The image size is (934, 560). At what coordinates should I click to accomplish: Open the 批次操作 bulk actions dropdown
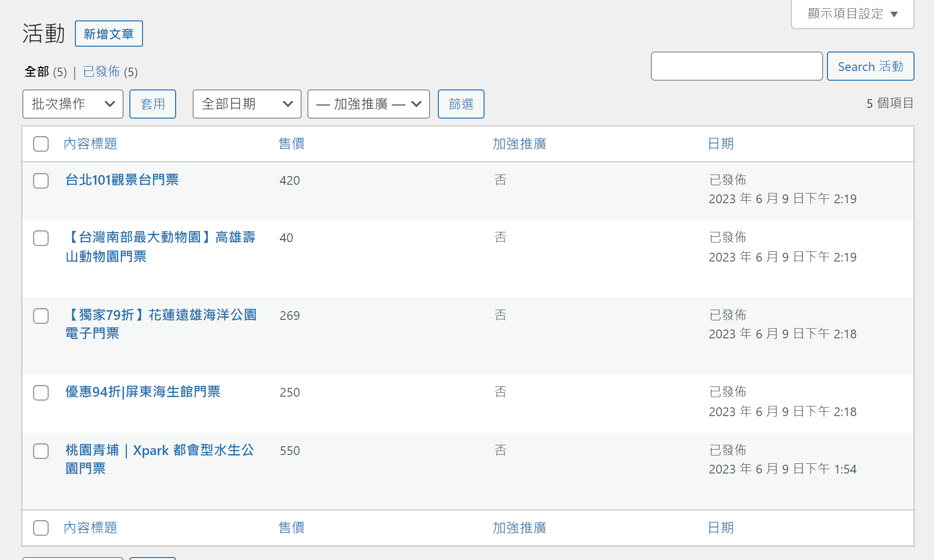click(73, 104)
